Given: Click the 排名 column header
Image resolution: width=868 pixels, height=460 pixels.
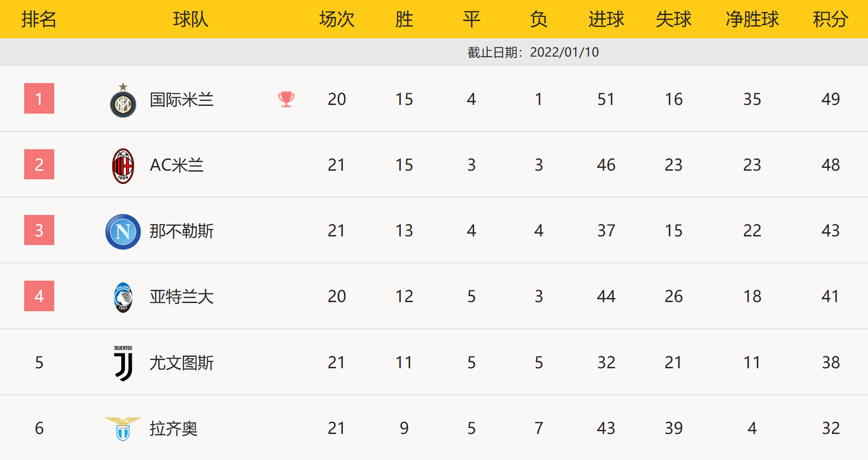Looking at the screenshot, I should (39, 19).
